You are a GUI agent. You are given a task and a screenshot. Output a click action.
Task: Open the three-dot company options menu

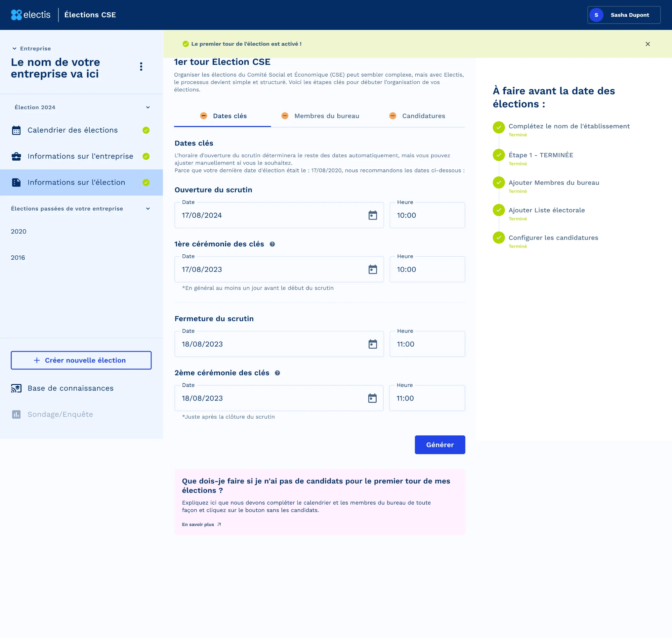pos(141,67)
